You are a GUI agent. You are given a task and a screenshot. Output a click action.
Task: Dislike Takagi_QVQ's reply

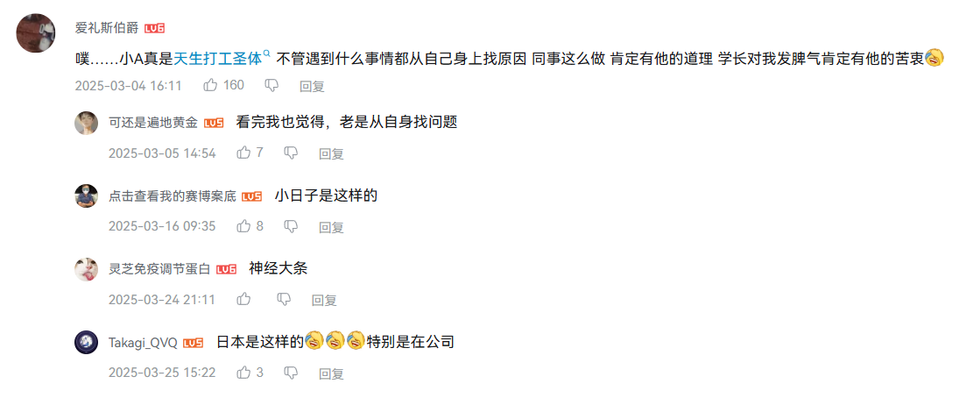(291, 373)
